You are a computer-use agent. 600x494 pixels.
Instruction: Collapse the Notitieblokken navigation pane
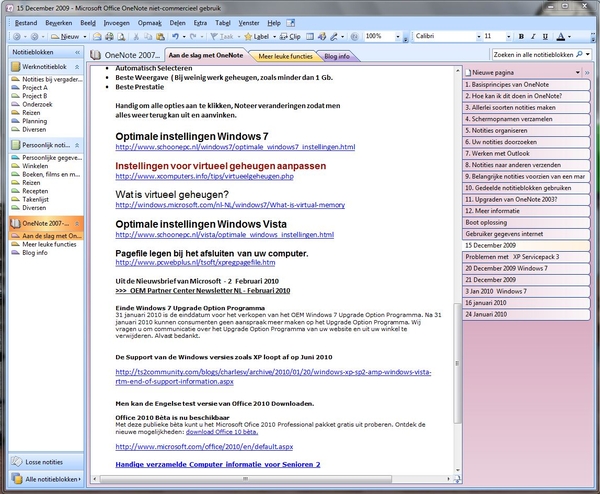[x=78, y=52]
